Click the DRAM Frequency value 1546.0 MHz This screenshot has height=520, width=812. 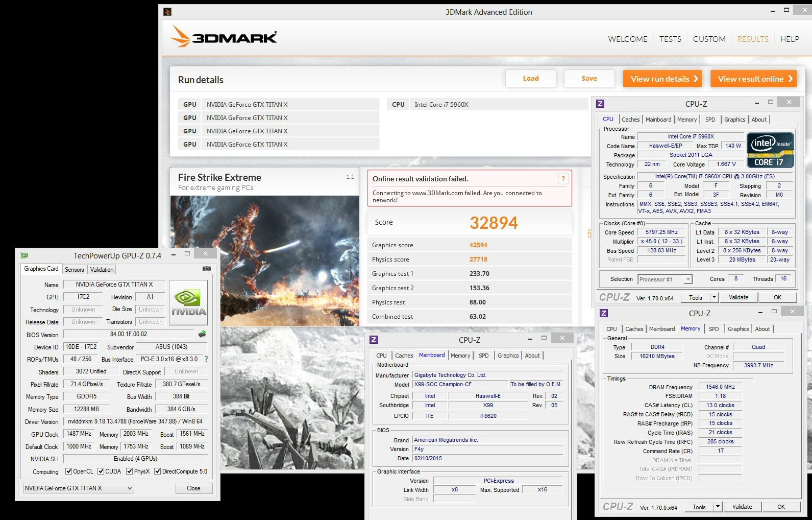tap(720, 387)
